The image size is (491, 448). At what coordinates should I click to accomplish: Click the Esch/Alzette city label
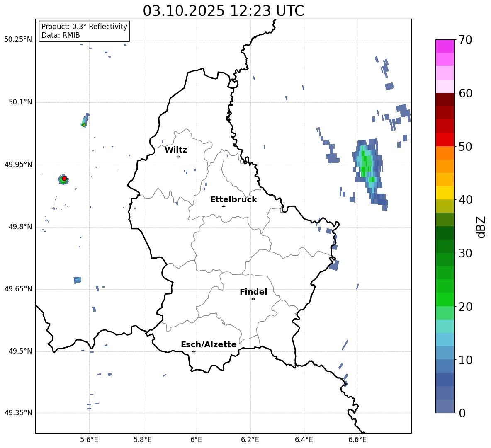pyautogui.click(x=209, y=344)
